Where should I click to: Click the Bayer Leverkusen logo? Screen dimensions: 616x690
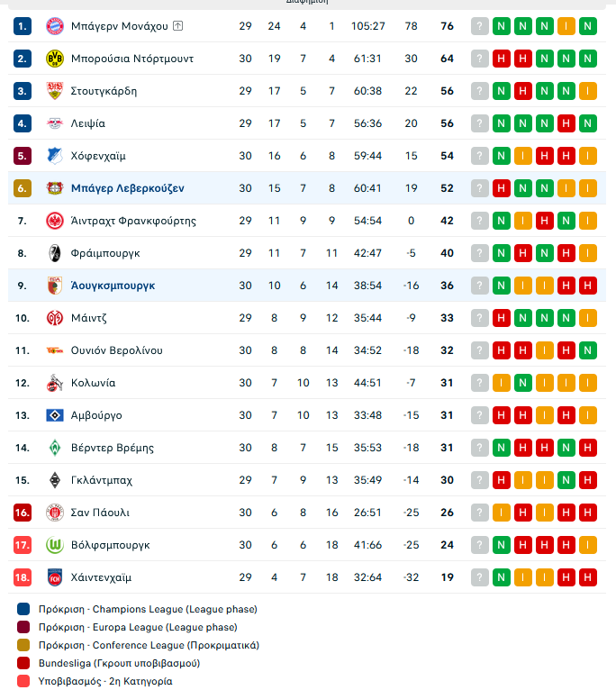click(55, 188)
